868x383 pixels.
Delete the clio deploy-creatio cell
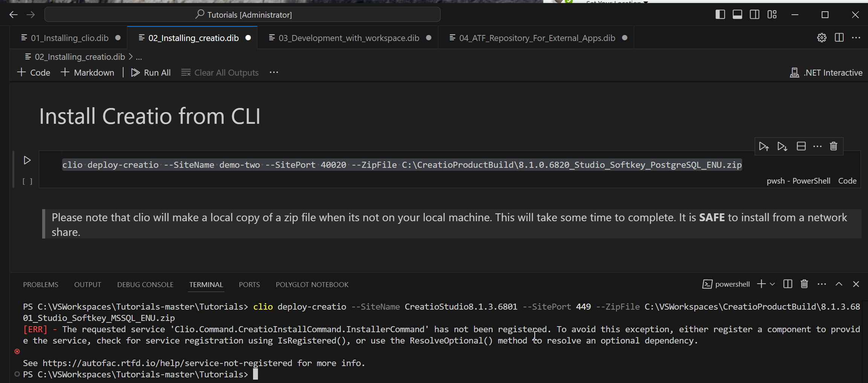[833, 146]
